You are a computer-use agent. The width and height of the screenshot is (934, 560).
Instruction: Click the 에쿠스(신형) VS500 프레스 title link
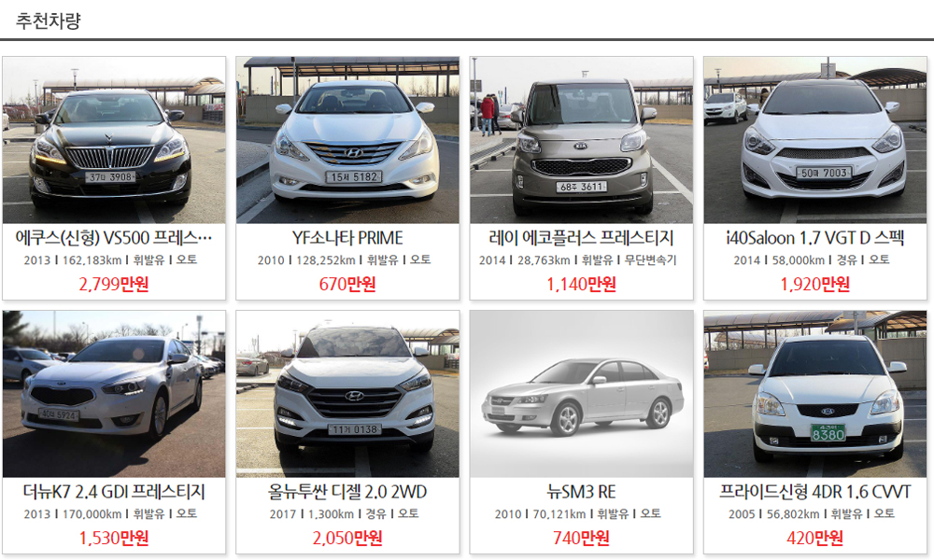pyautogui.click(x=114, y=238)
